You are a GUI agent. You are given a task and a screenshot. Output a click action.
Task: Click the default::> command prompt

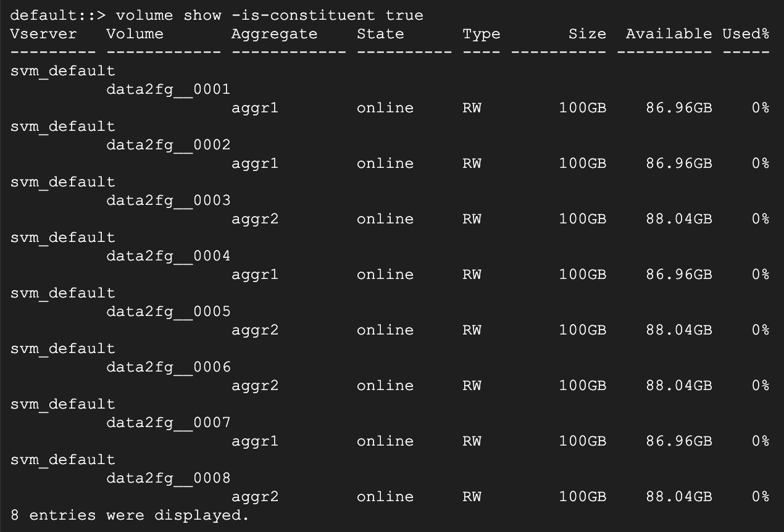(57, 15)
